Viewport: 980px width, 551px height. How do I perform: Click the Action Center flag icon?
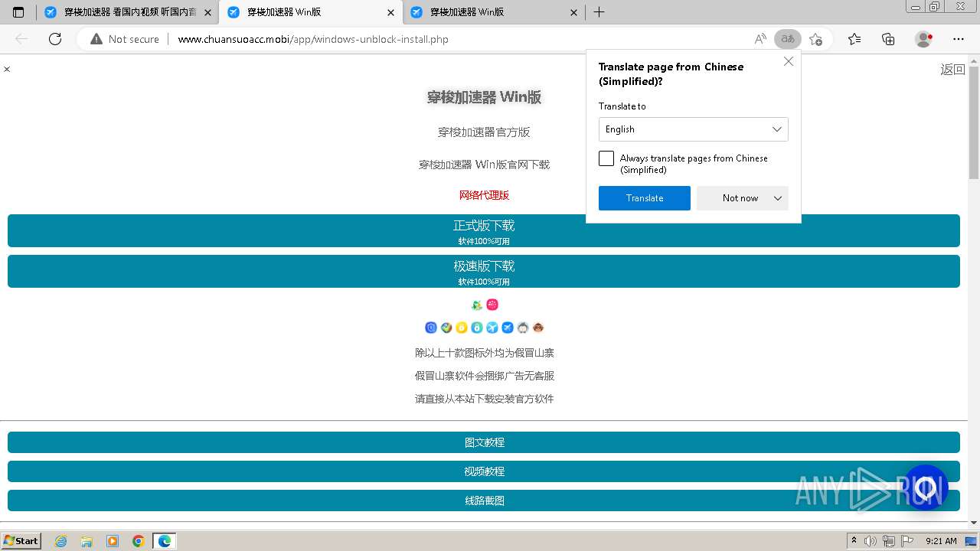(906, 541)
